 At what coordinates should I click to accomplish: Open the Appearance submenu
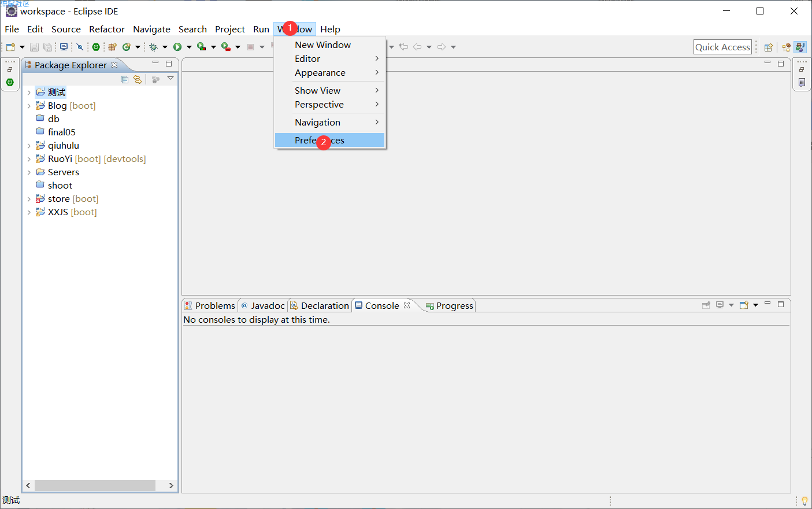click(329, 72)
